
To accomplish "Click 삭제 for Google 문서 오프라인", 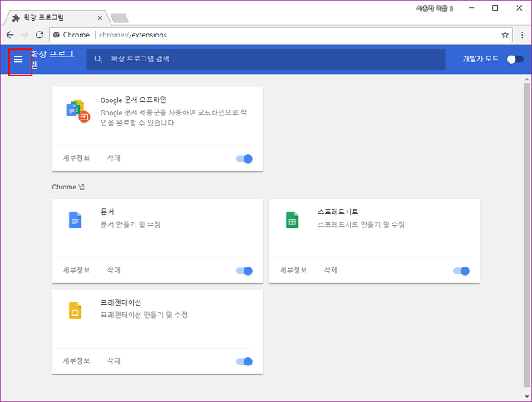I will tap(114, 159).
